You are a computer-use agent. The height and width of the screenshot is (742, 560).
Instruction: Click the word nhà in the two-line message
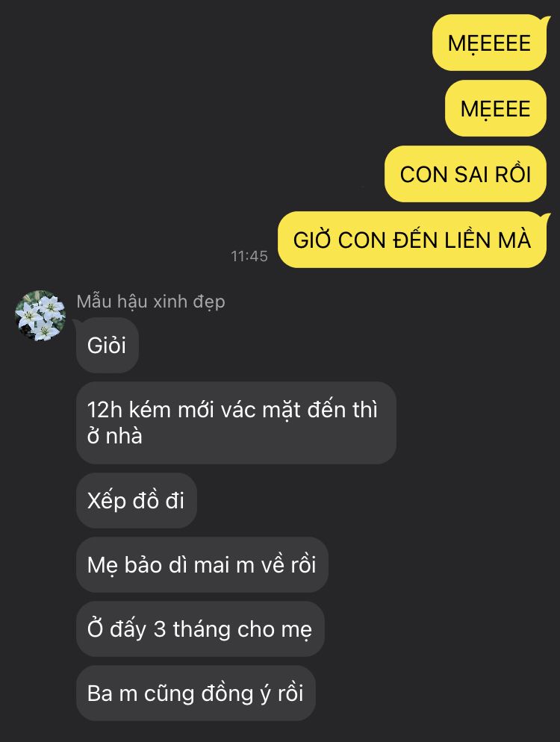[124, 436]
